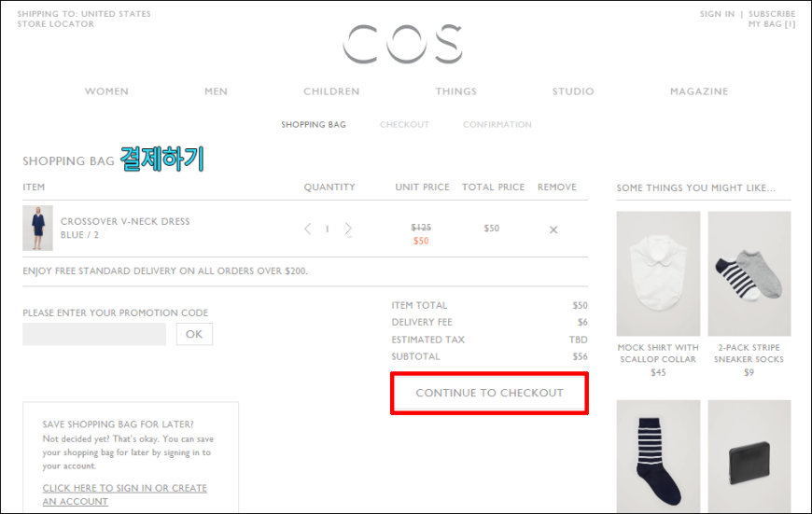812x514 pixels.
Task: Increase quantity with the right arrow
Action: [348, 229]
